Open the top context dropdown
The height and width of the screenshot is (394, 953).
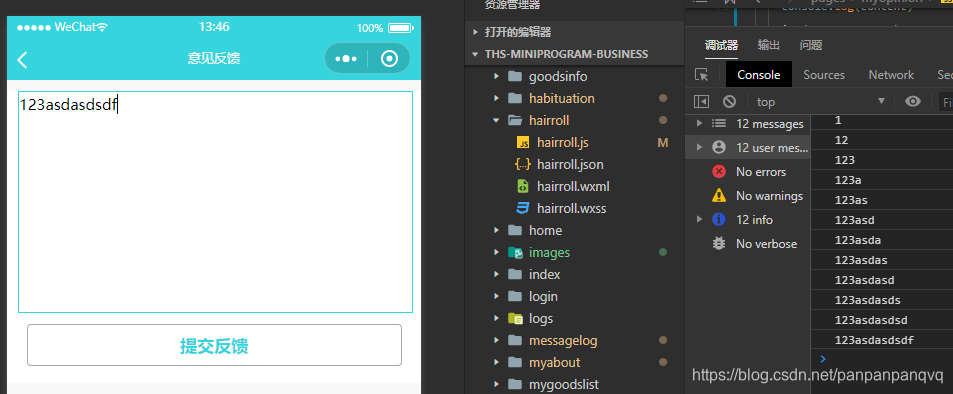coord(821,102)
